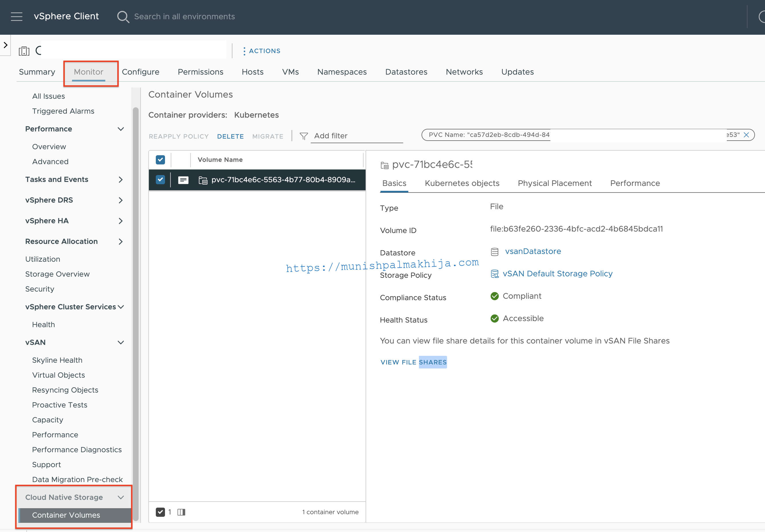
Task: Click the storage policy icon
Action: tap(494, 274)
